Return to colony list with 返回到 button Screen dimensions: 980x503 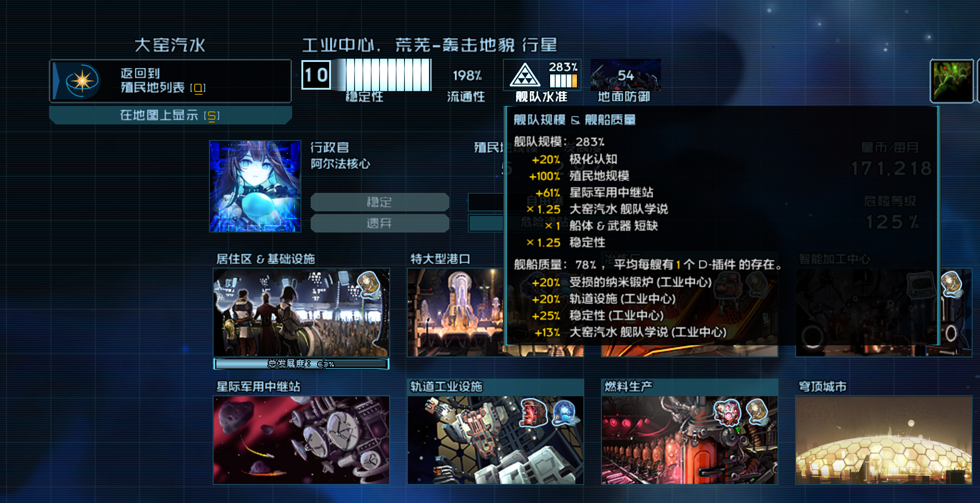click(x=171, y=81)
